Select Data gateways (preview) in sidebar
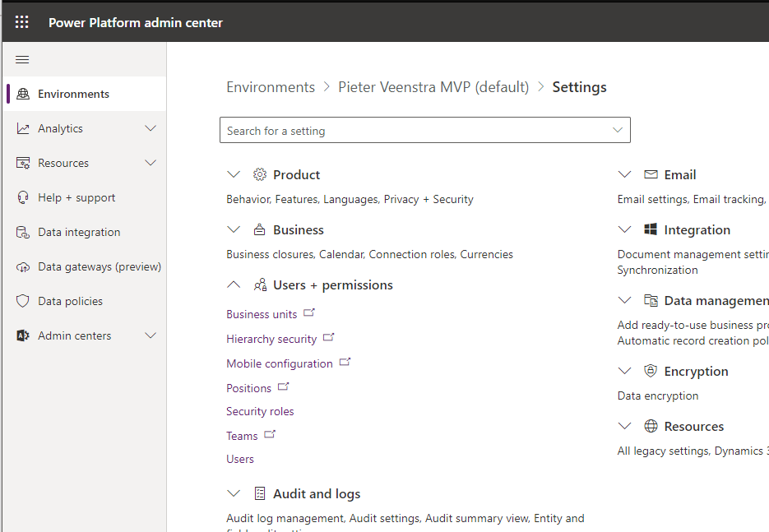The width and height of the screenshot is (769, 532). pyautogui.click(x=85, y=266)
